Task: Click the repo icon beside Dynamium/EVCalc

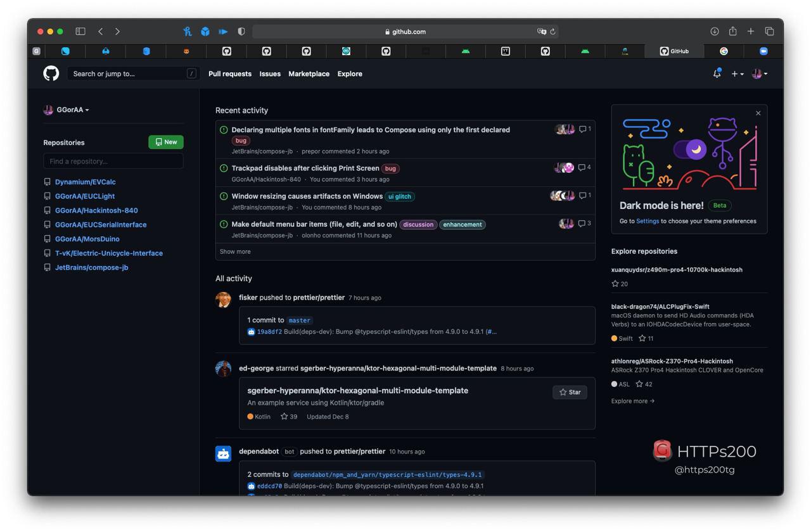Action: coord(47,182)
